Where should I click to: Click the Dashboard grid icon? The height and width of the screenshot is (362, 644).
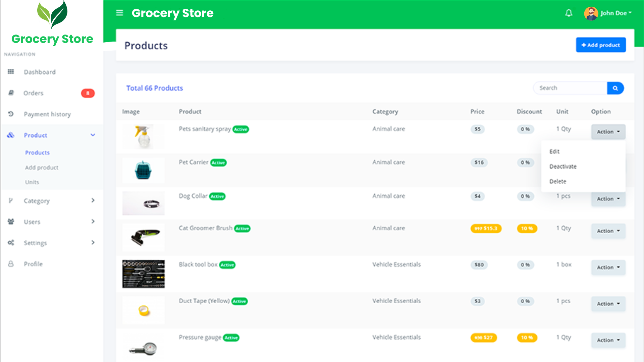point(11,72)
